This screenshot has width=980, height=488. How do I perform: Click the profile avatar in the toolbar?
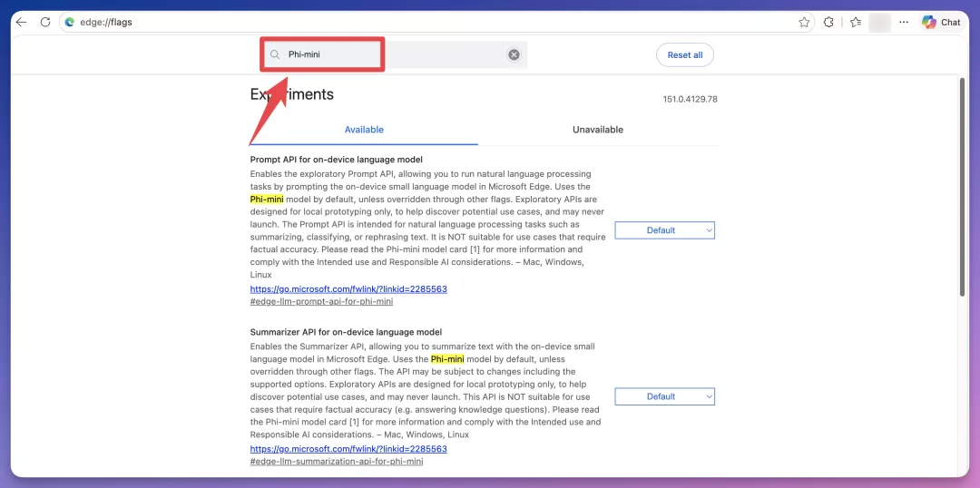click(879, 22)
